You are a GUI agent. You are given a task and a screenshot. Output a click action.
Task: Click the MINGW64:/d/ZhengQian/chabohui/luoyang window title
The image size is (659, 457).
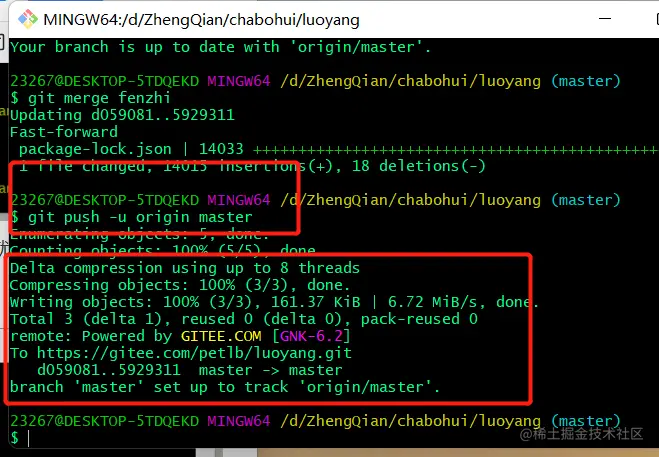tap(201, 20)
